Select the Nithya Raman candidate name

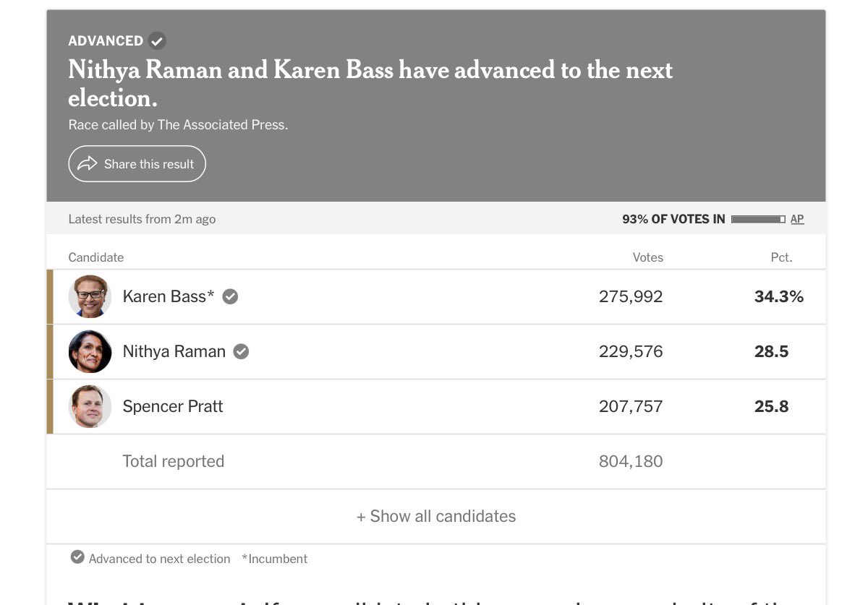pos(174,351)
